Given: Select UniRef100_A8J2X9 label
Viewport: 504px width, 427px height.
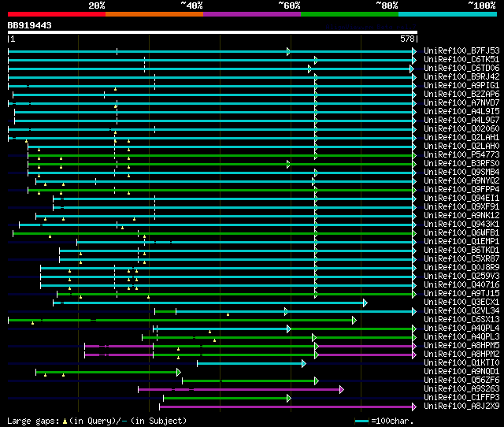Looking at the screenshot, I should pos(461,407).
